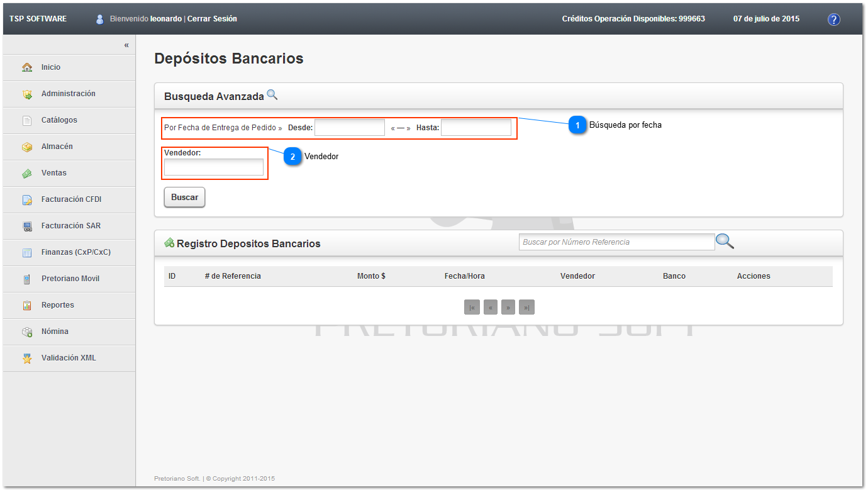Focus the Desde date field

[x=350, y=128]
